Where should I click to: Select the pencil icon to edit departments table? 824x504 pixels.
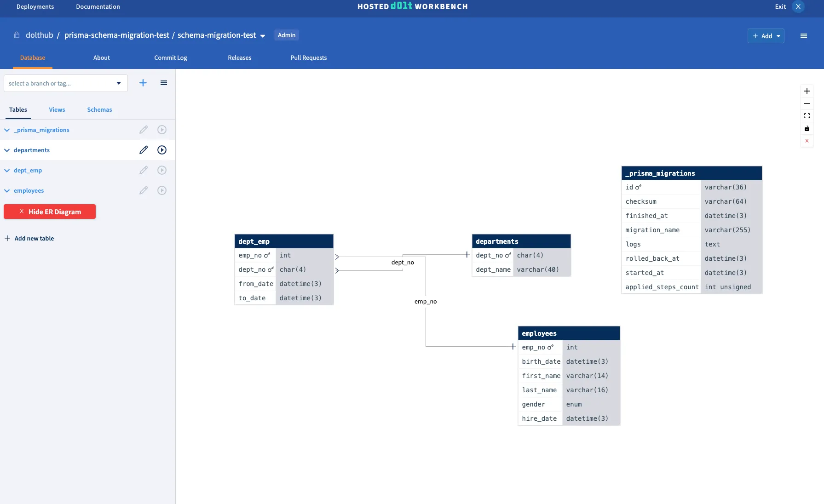(144, 150)
